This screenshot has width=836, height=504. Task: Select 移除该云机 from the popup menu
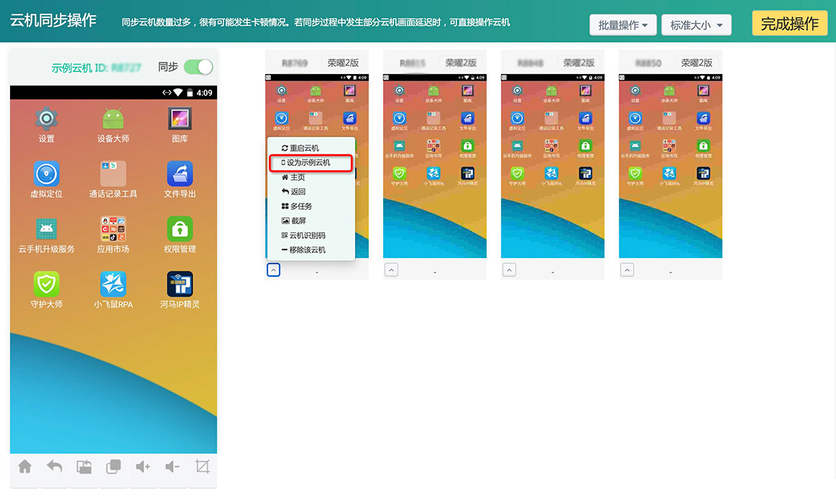307,250
